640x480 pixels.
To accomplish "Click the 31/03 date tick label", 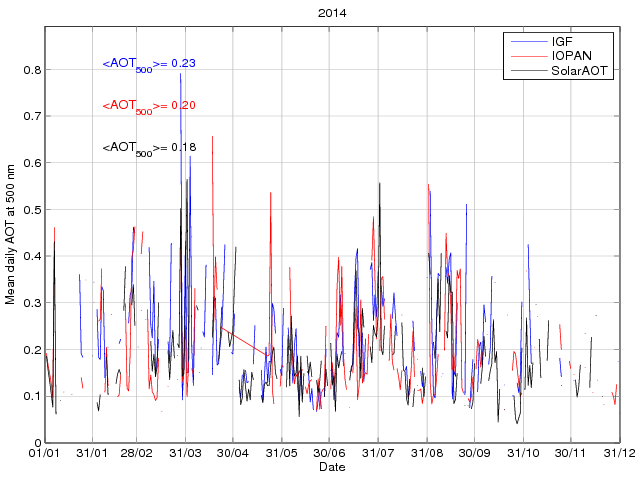I will tap(187, 453).
